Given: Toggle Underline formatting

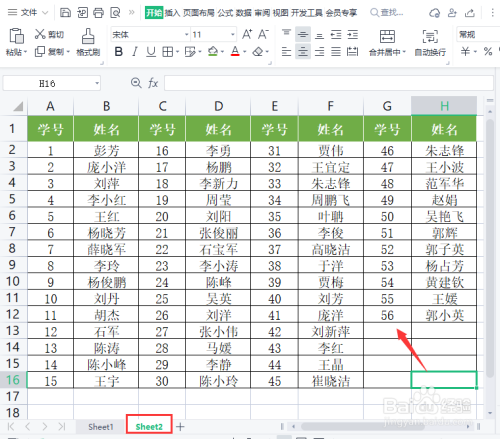Looking at the screenshot, I should 151,52.
